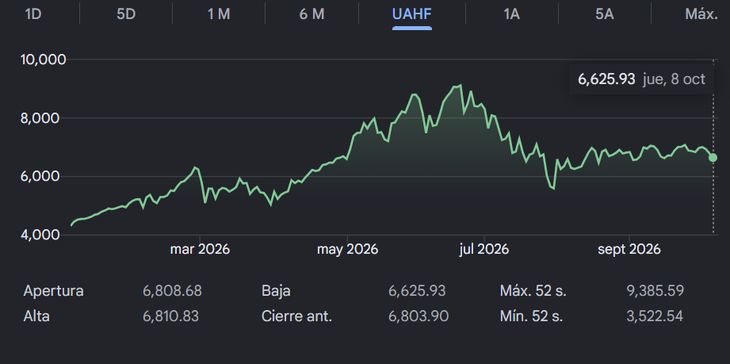
Task: Click the 10,000 y-axis label
Action: click(x=43, y=60)
